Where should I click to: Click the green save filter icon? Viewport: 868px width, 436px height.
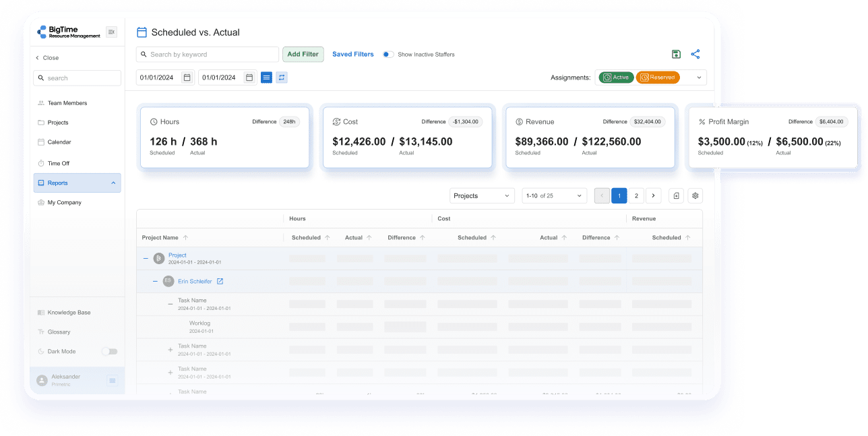(x=676, y=55)
